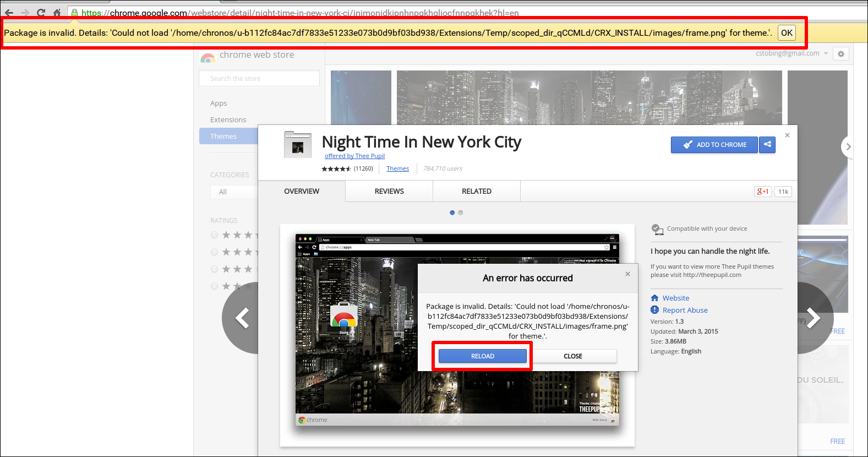Switch to the OVERVIEW tab

tap(302, 192)
